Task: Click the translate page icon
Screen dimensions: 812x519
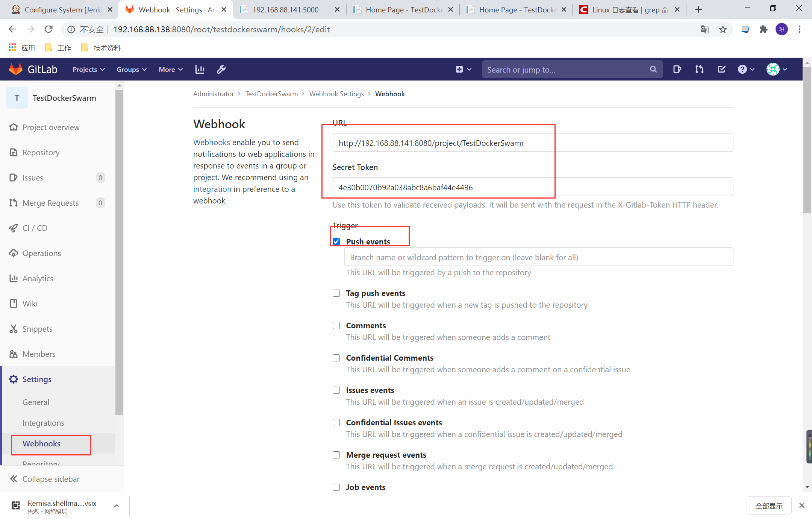Action: point(705,29)
